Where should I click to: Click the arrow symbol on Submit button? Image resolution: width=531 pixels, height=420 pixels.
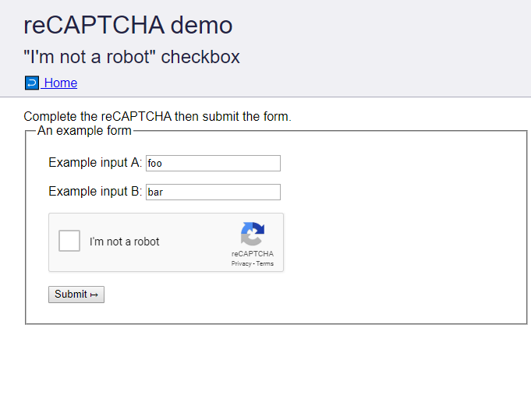coord(94,295)
